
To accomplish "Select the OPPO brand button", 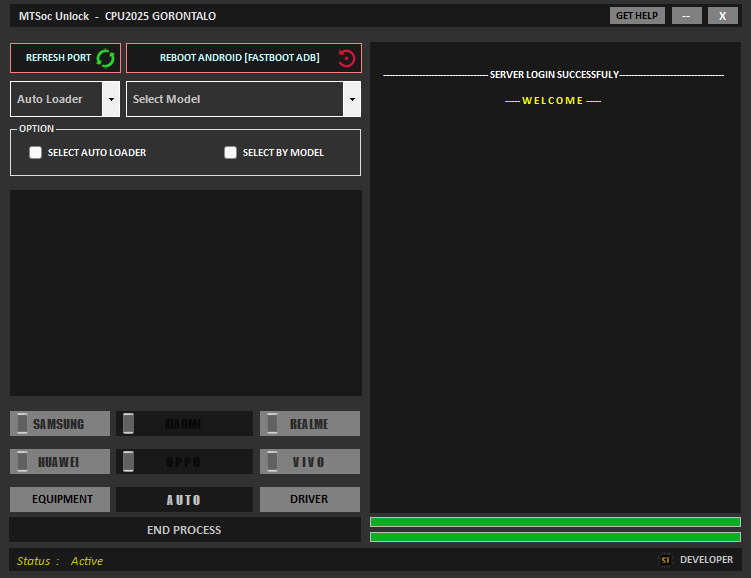I will [x=184, y=462].
